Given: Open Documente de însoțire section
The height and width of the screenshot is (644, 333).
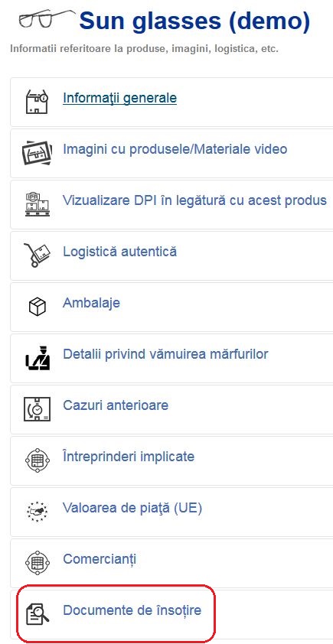Looking at the screenshot, I should pyautogui.click(x=132, y=610).
